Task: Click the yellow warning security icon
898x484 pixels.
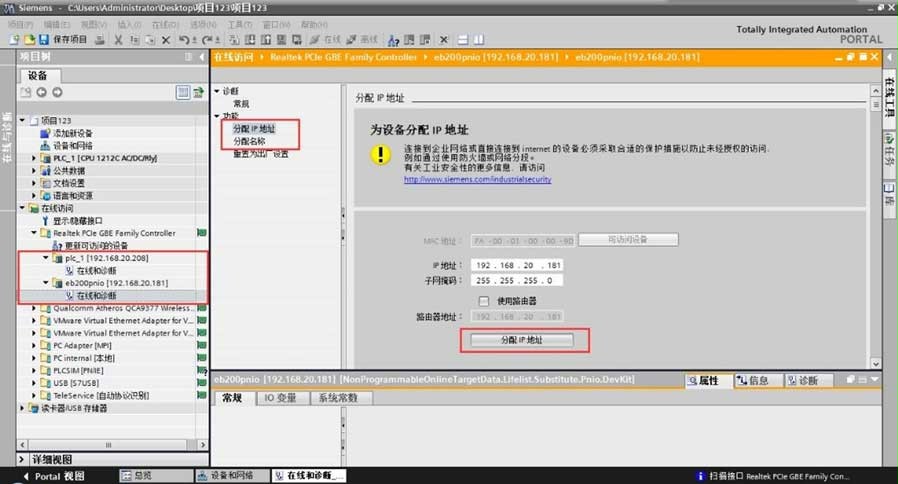Action: tap(380, 154)
